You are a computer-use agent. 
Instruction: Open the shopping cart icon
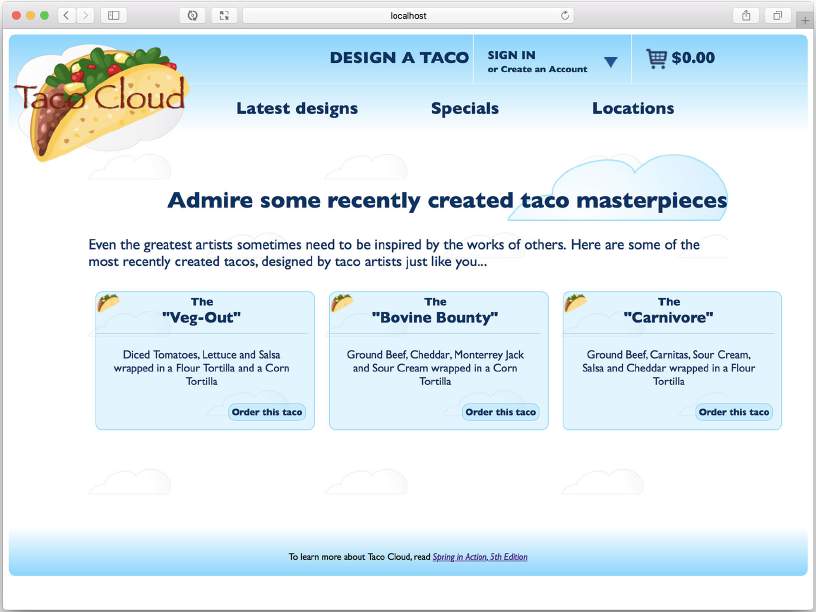656,58
